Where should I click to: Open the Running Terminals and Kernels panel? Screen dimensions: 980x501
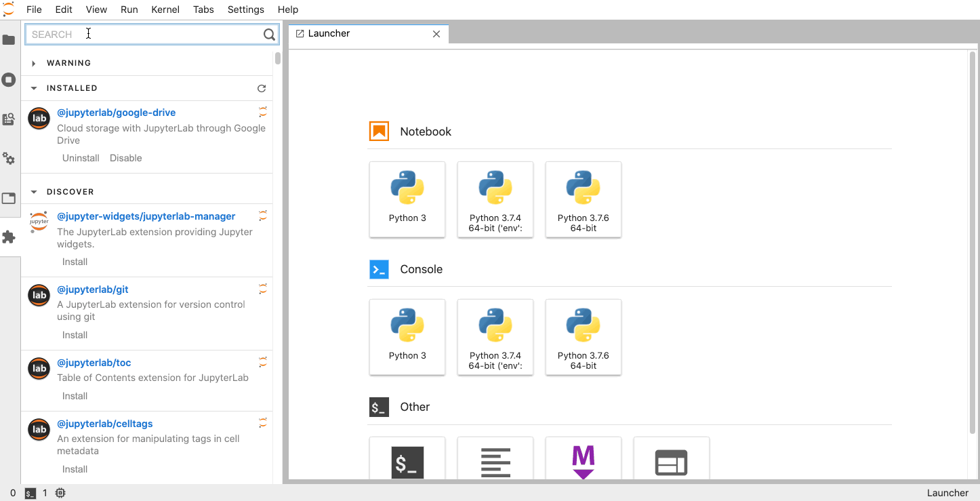(x=9, y=80)
